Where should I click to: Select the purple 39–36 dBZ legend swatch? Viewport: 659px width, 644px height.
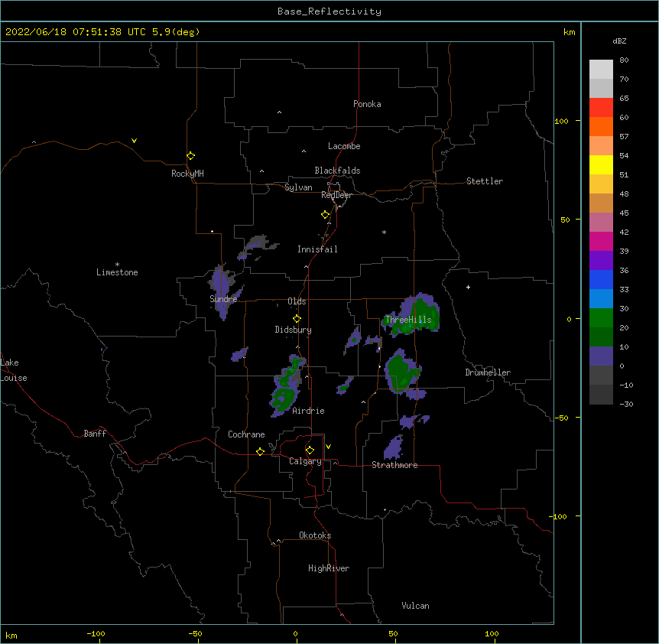coord(601,261)
